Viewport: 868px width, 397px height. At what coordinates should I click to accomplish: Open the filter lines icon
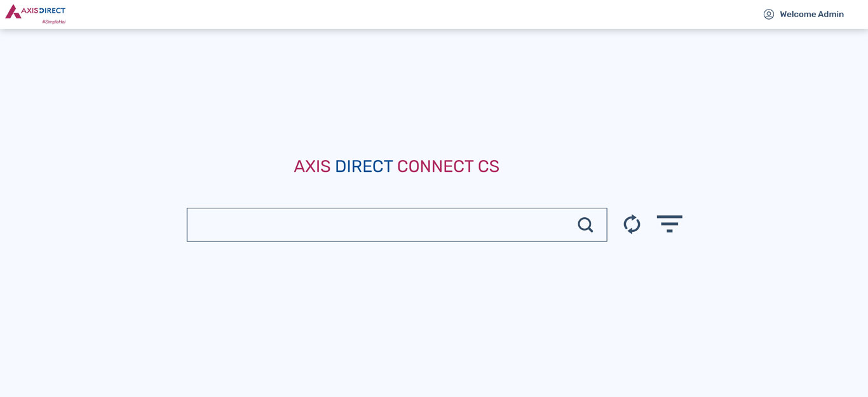point(669,224)
